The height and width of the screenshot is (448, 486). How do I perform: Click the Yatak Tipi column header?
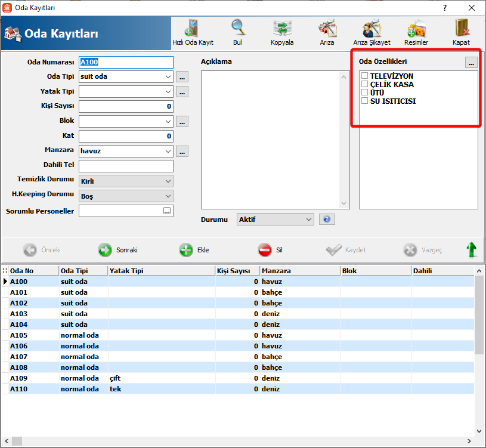(x=162, y=271)
